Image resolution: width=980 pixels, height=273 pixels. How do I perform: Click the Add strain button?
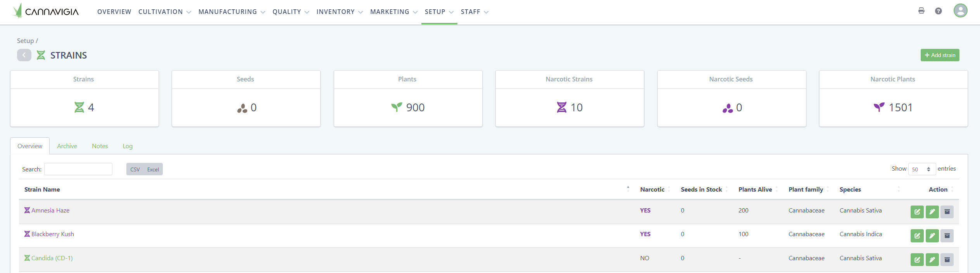[x=940, y=55]
